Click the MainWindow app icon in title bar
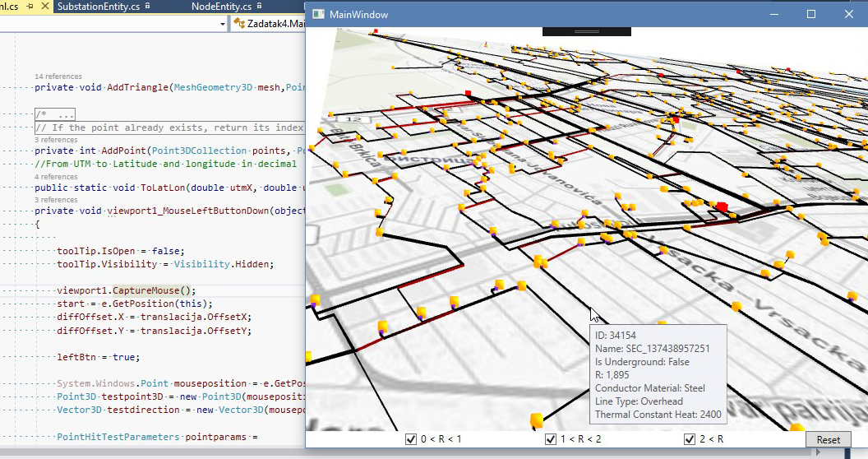Screen dimensions: 868x459 tap(318, 14)
